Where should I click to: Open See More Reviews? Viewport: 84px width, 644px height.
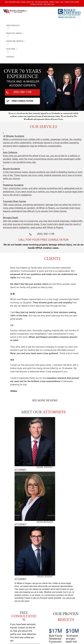(x=45, y=400)
